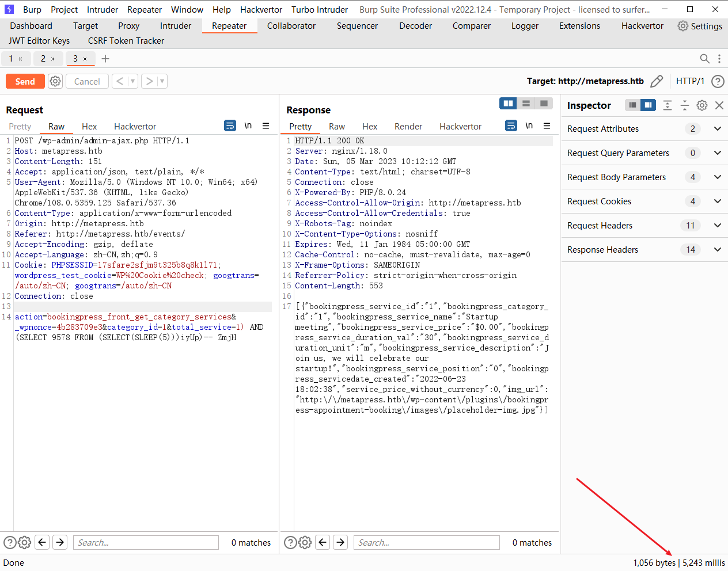Click the Cancel button
The width and height of the screenshot is (728, 571).
(87, 81)
